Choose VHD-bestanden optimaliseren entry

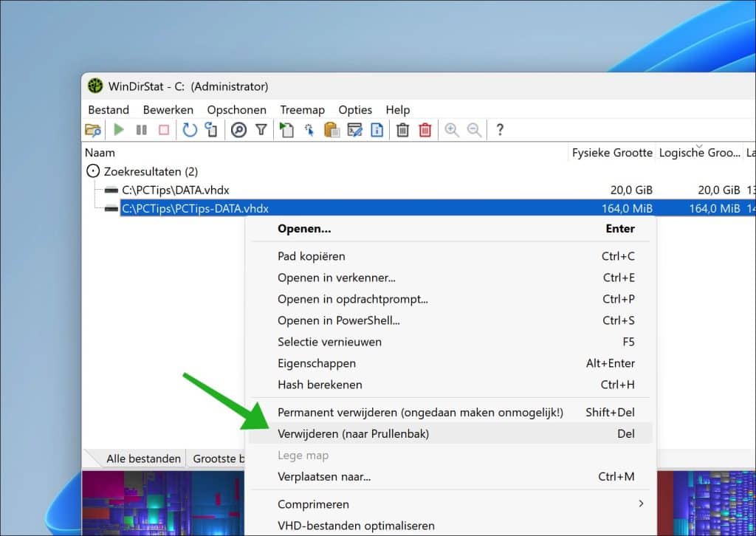450,526
